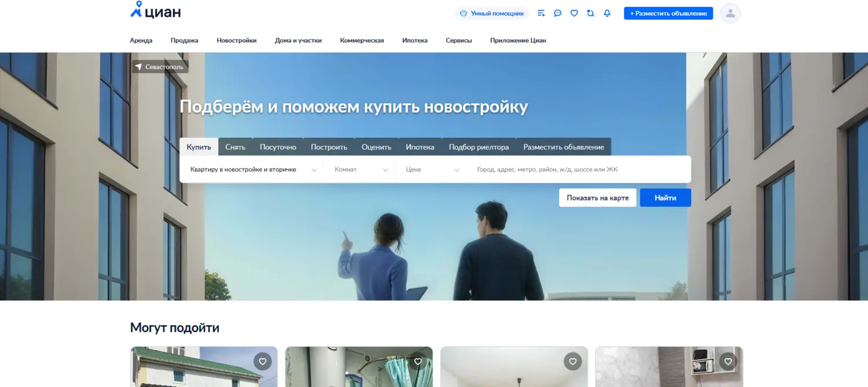This screenshot has height=387, width=868.
Task: Click the Найти search button
Action: 665,197
